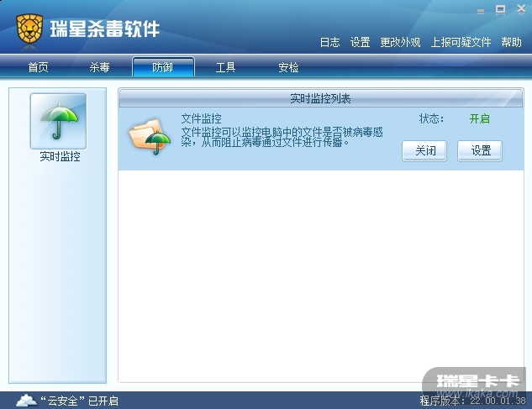Click the 文件监控 description text
The width and height of the screenshot is (532, 409).
tap(282, 137)
